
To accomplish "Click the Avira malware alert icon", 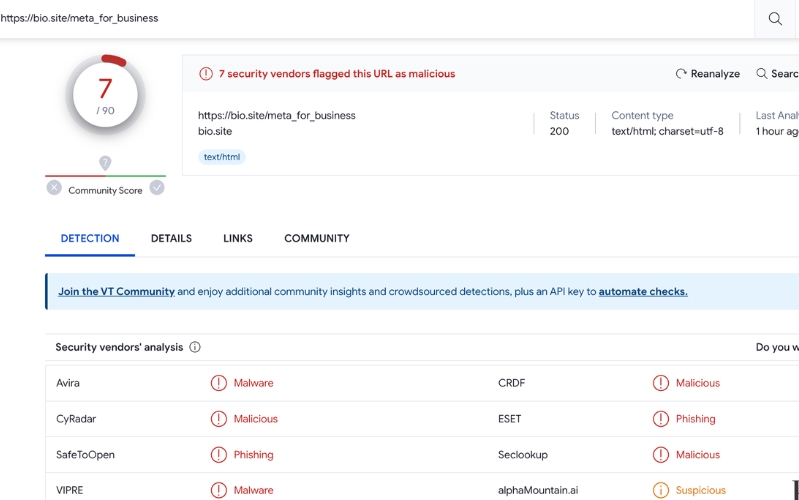I will [x=219, y=383].
